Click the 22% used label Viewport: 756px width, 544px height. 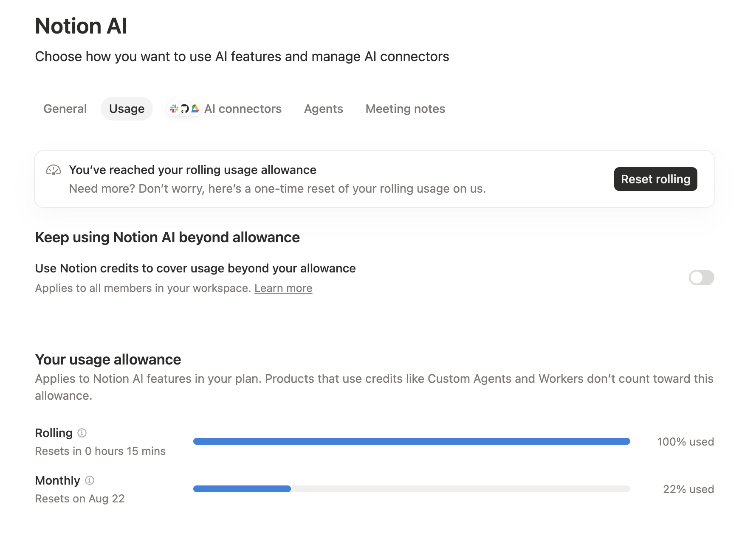click(x=688, y=489)
